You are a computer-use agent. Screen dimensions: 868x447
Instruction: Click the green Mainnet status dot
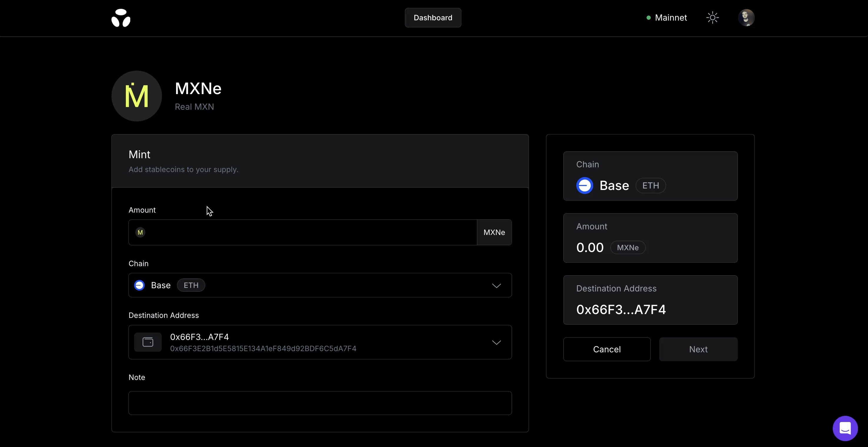click(x=648, y=18)
